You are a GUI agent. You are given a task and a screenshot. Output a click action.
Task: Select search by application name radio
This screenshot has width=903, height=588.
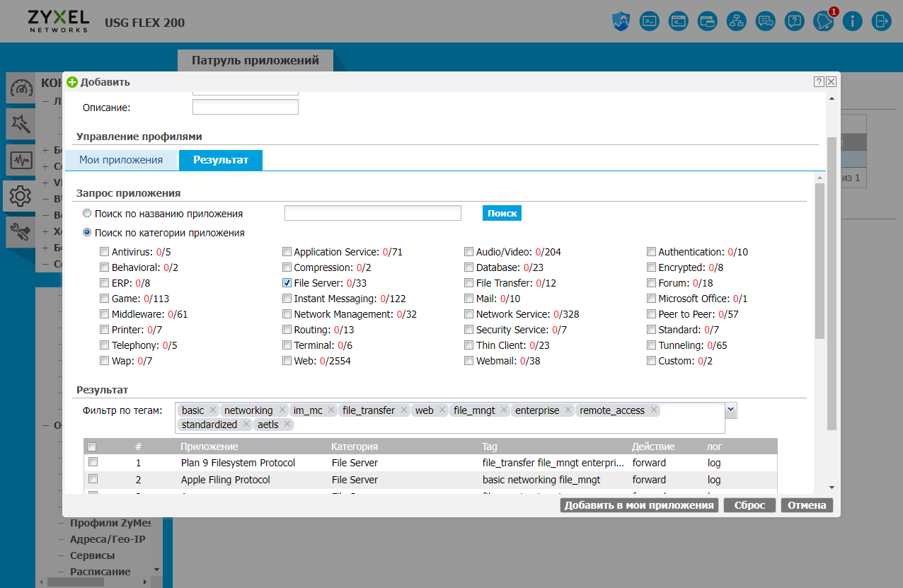tap(87, 214)
